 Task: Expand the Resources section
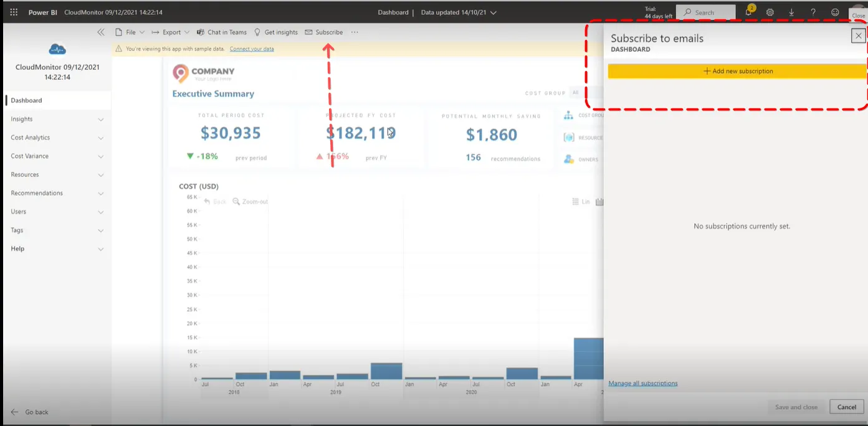coord(101,175)
